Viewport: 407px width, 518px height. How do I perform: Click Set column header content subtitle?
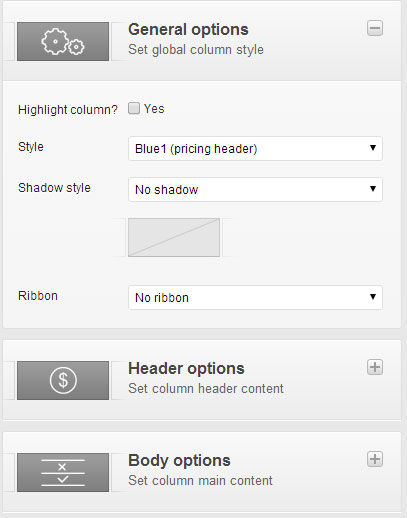[206, 389]
